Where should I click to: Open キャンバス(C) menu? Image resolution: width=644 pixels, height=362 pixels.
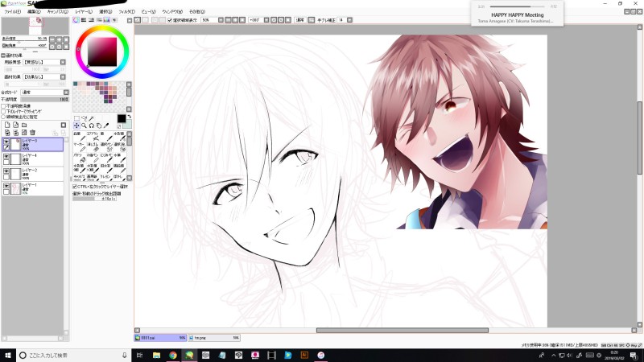click(x=57, y=12)
